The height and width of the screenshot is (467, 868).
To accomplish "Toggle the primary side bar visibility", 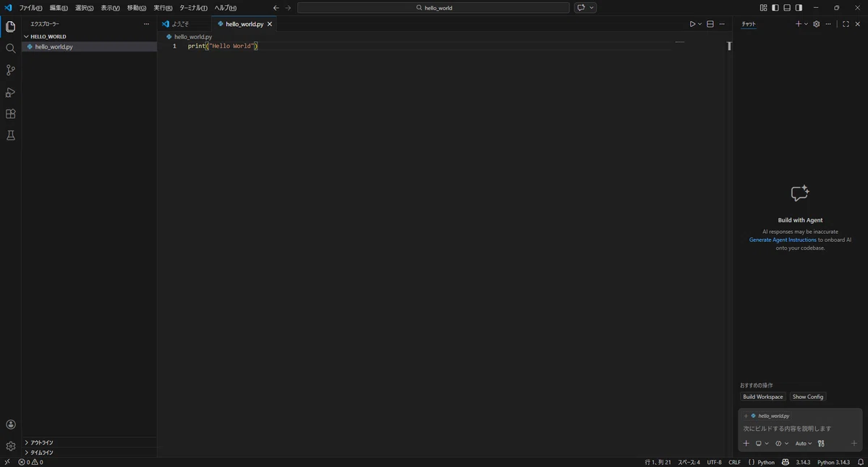I will tap(775, 8).
